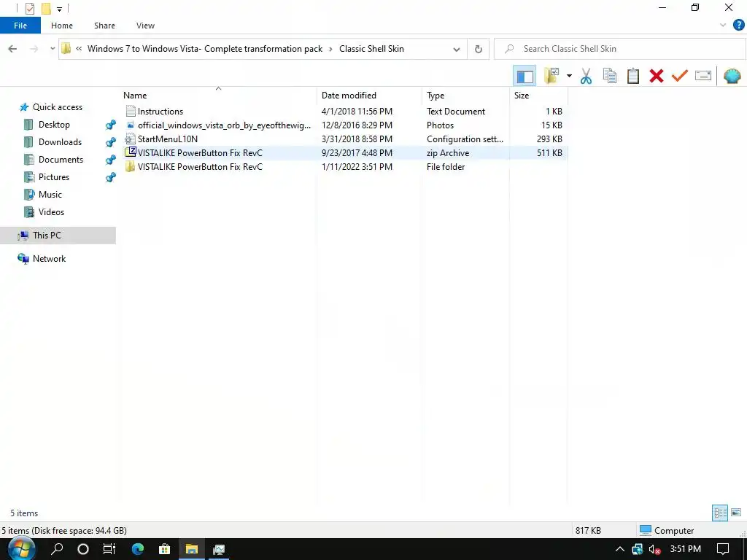Viewport: 747px width, 560px height.
Task: Click the envelope Email toolbar icon
Action: (x=703, y=76)
